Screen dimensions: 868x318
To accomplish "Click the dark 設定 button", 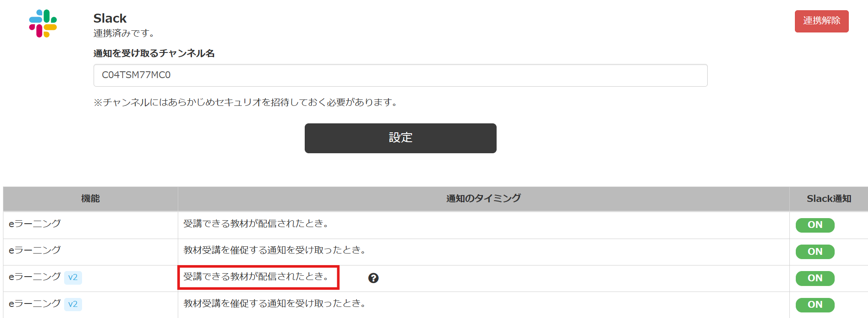I will coord(400,138).
